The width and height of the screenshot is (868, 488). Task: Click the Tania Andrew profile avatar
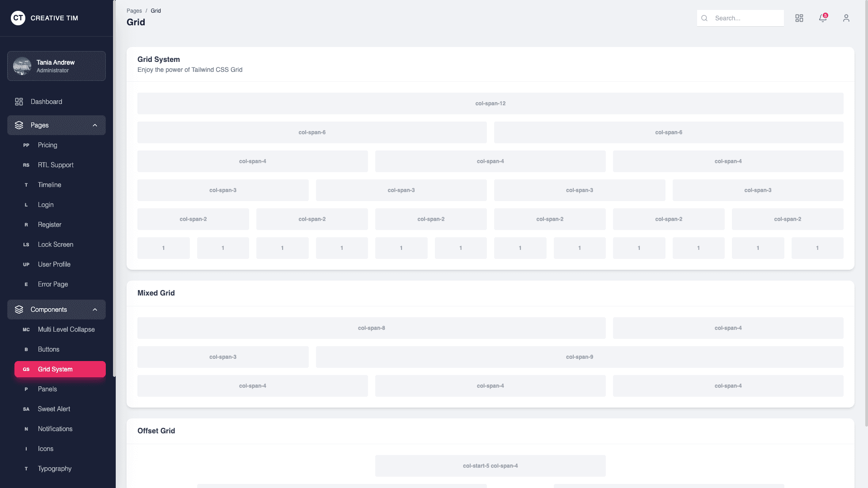(x=23, y=66)
